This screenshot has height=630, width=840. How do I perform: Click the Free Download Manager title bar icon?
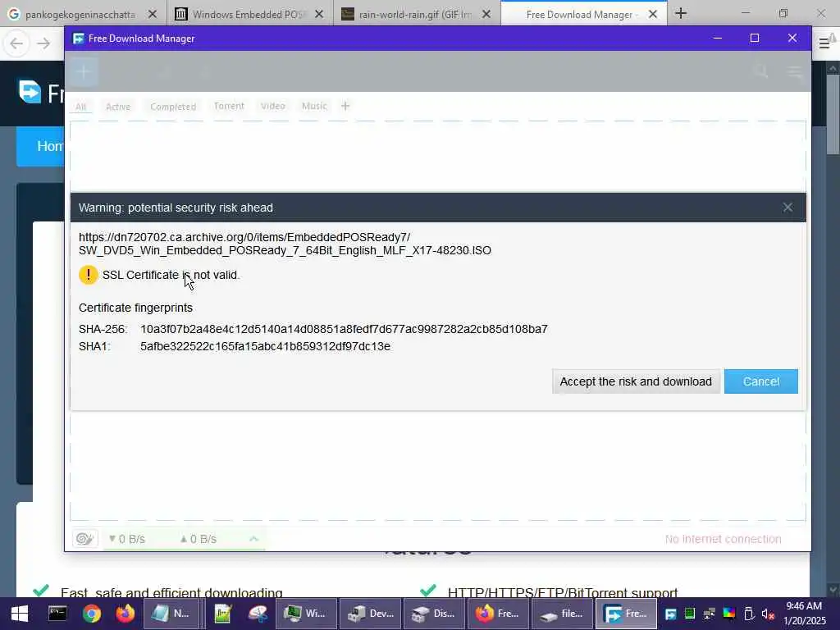[78, 39]
